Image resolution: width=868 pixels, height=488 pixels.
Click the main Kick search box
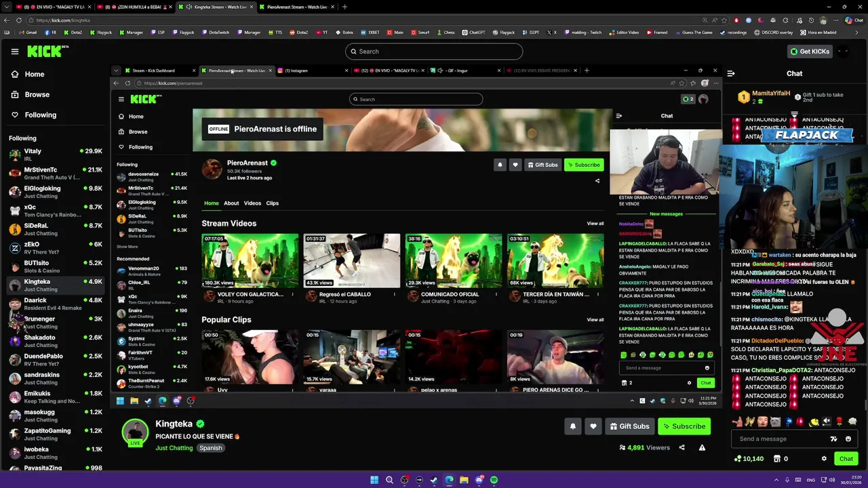click(434, 52)
